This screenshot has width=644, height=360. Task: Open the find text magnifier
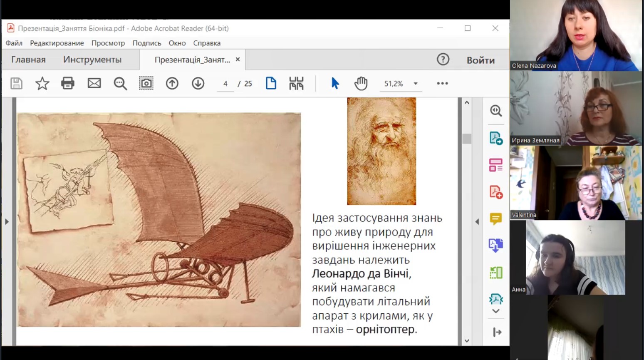point(120,84)
